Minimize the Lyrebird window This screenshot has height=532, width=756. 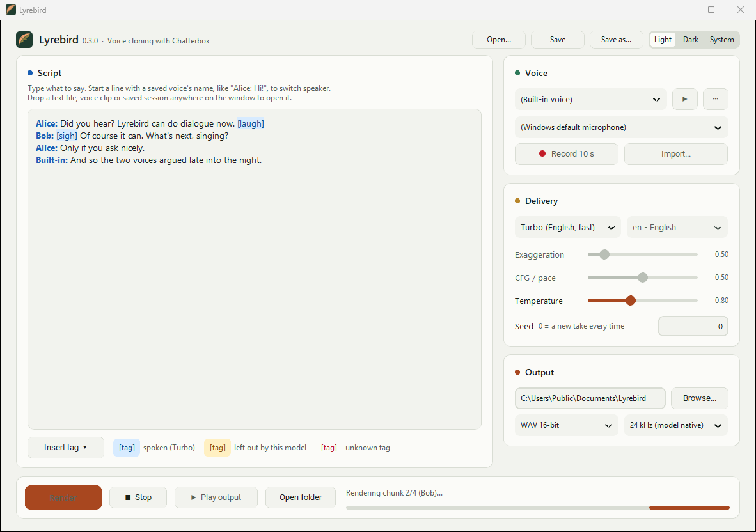pos(682,10)
